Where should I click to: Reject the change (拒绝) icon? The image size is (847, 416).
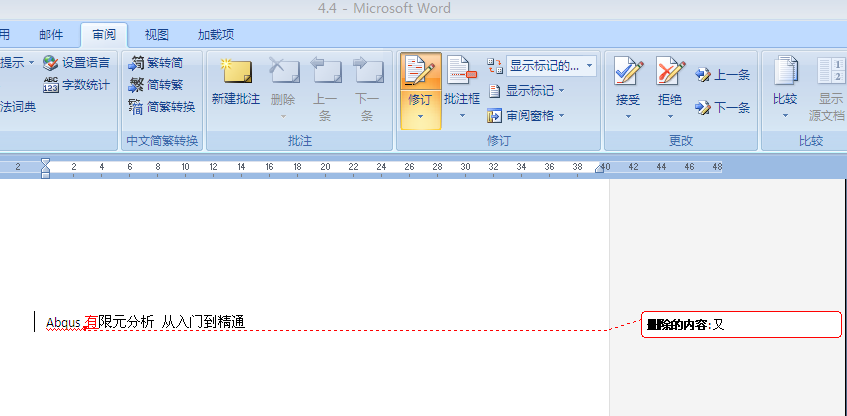click(x=670, y=71)
